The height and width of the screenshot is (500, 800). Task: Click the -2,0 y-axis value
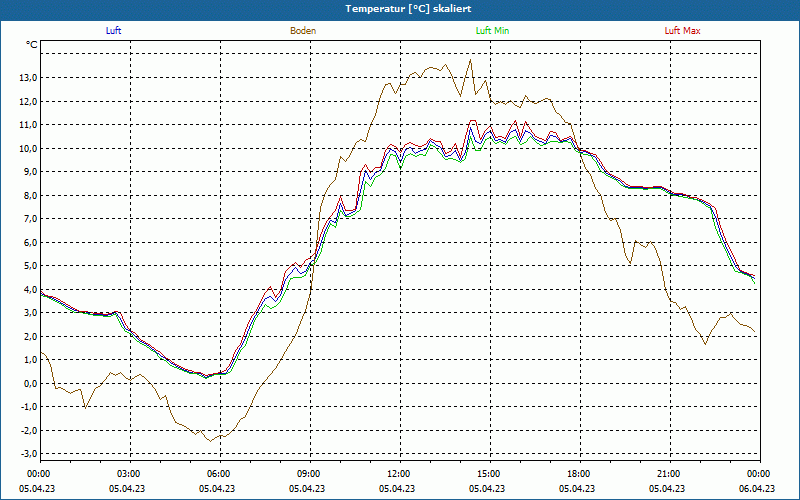(x=29, y=430)
